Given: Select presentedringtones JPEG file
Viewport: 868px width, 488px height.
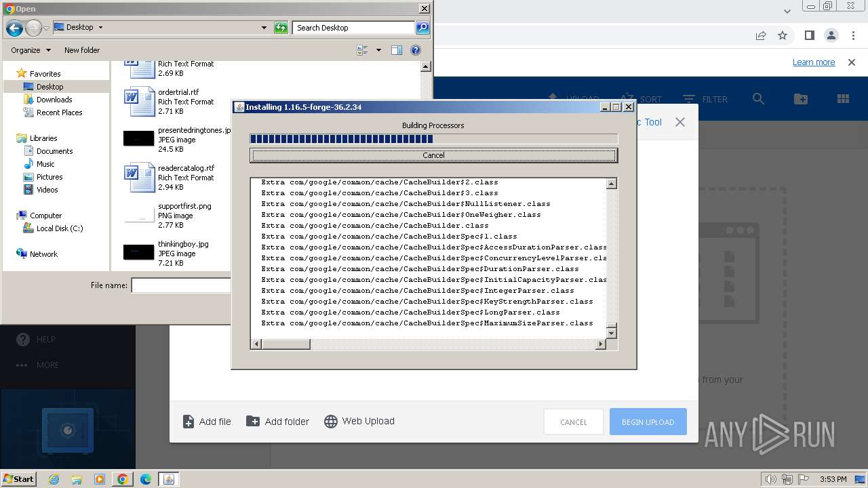Looking at the screenshot, I should coord(176,140).
